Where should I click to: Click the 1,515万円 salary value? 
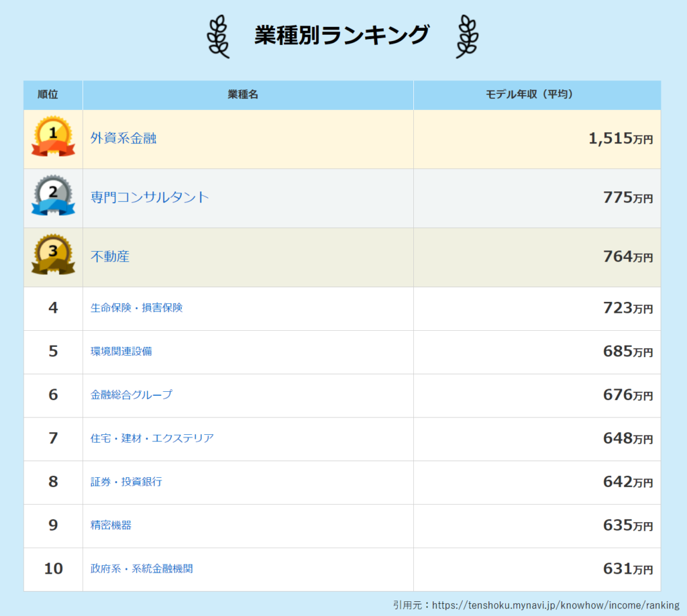(x=620, y=139)
